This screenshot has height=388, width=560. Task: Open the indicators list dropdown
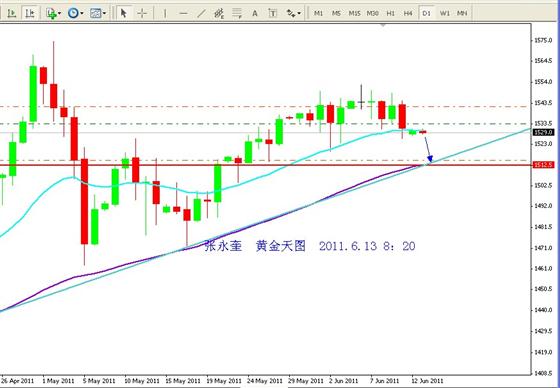(x=54, y=14)
